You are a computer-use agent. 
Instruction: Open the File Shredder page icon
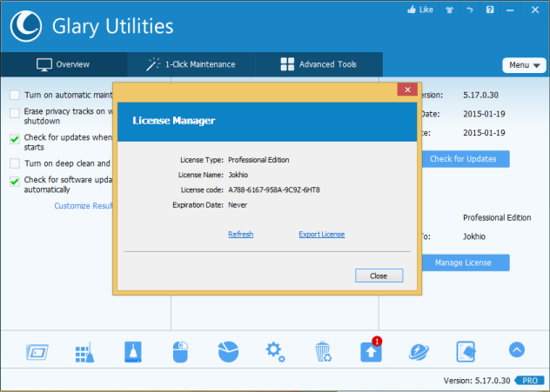(466, 352)
